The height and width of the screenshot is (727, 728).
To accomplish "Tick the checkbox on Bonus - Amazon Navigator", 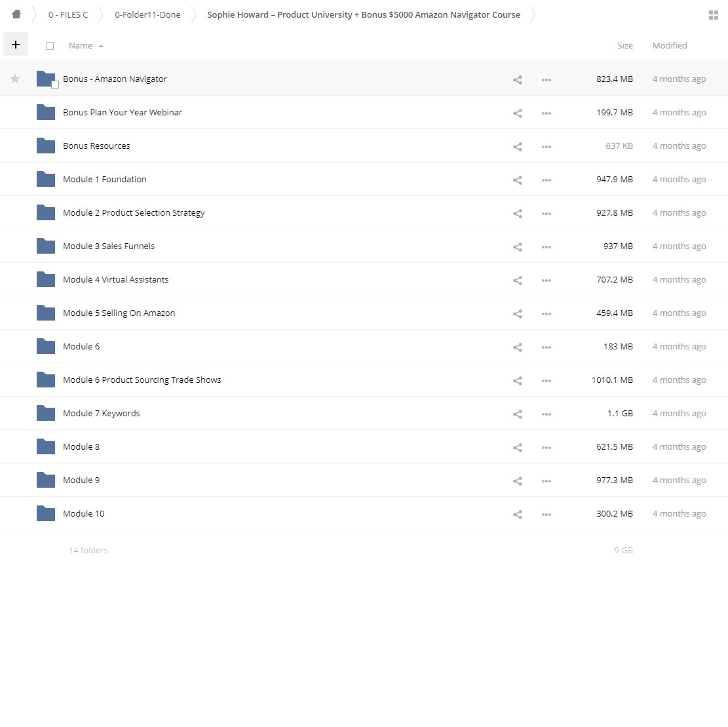I will tap(55, 85).
